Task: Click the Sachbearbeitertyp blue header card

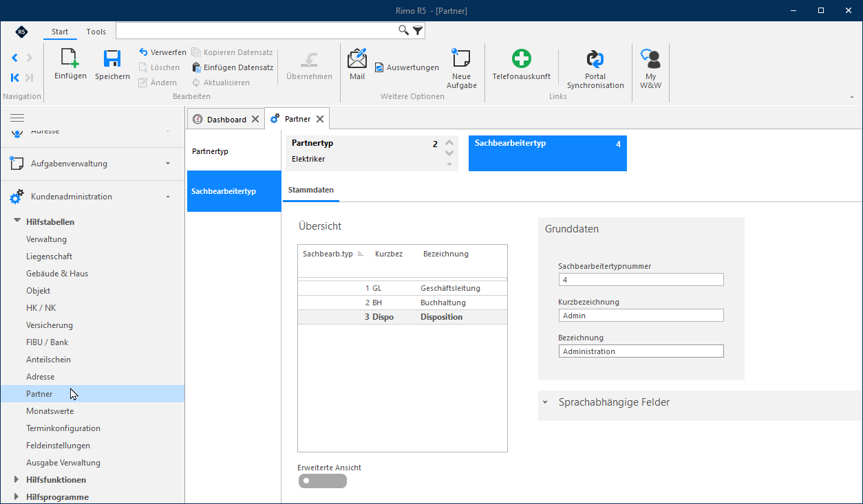Action: pyautogui.click(x=548, y=153)
